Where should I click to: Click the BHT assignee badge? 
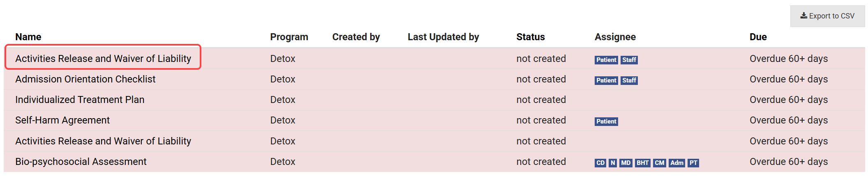coord(642,163)
